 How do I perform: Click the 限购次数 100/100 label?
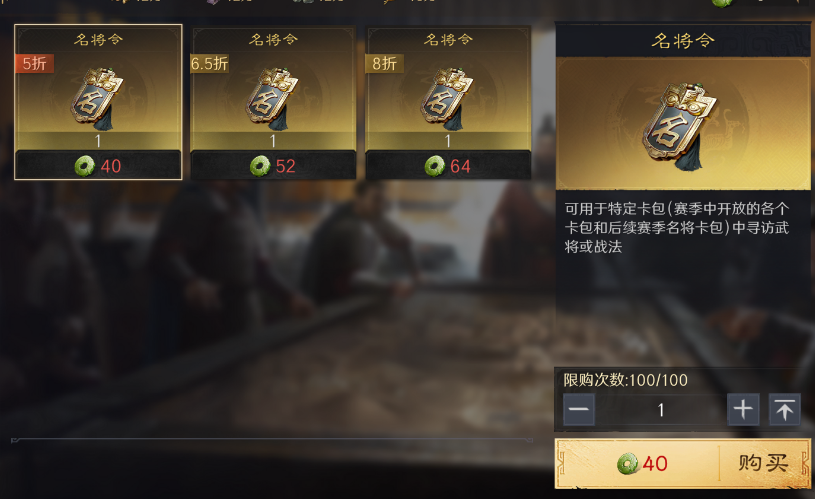626,380
